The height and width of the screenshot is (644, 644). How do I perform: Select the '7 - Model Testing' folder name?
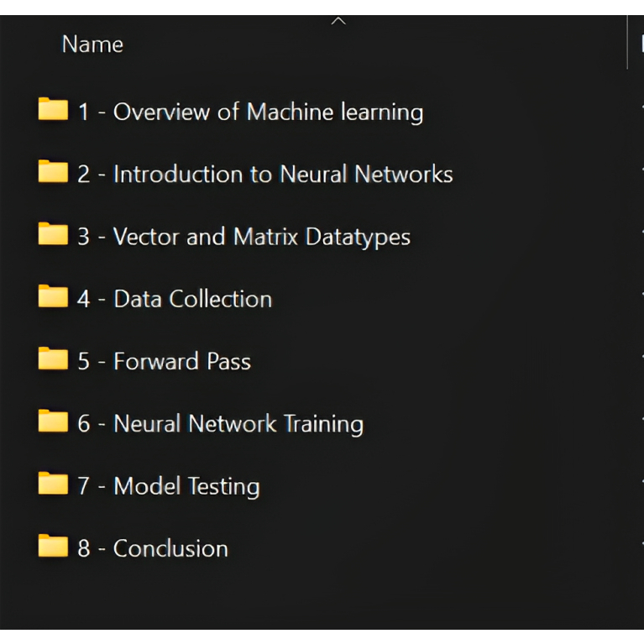(x=169, y=486)
